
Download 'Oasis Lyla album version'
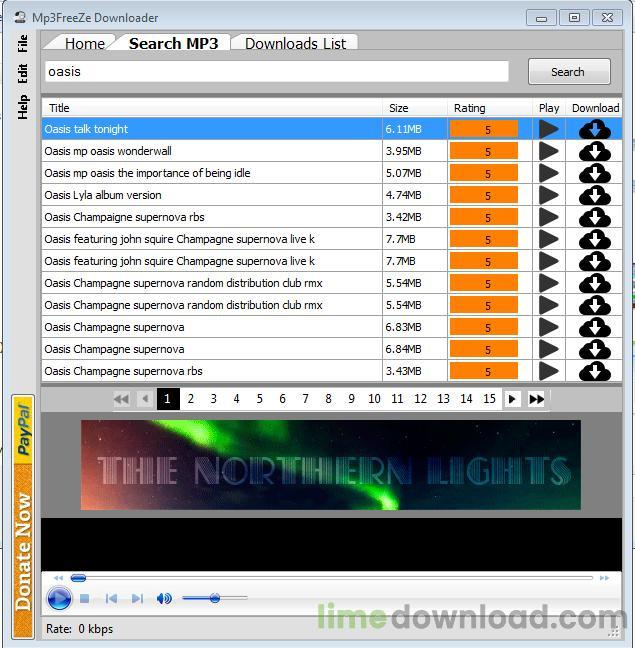[595, 195]
